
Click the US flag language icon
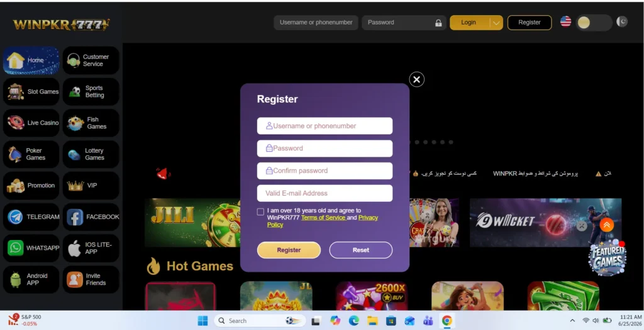[x=565, y=22]
